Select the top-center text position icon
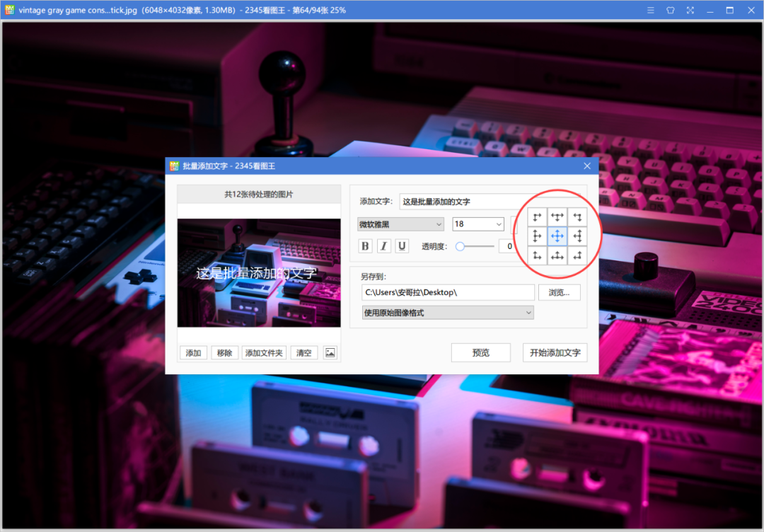 557,216
